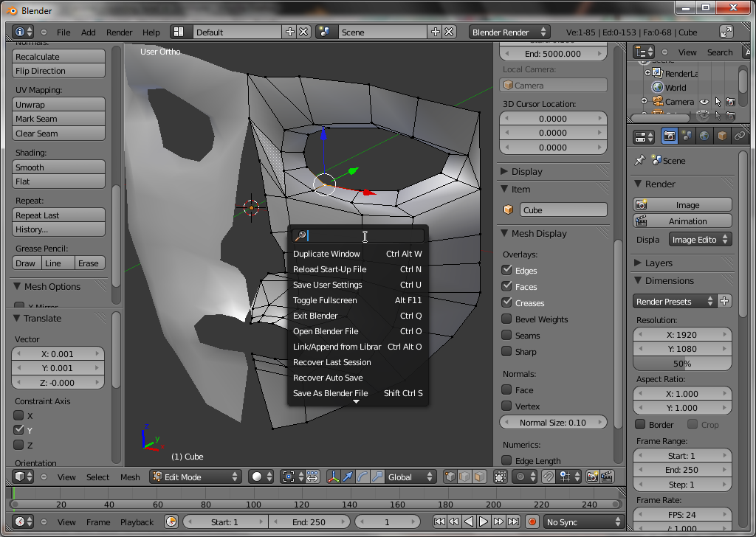Open the pivot point selector
The height and width of the screenshot is (537, 756).
tap(292, 477)
